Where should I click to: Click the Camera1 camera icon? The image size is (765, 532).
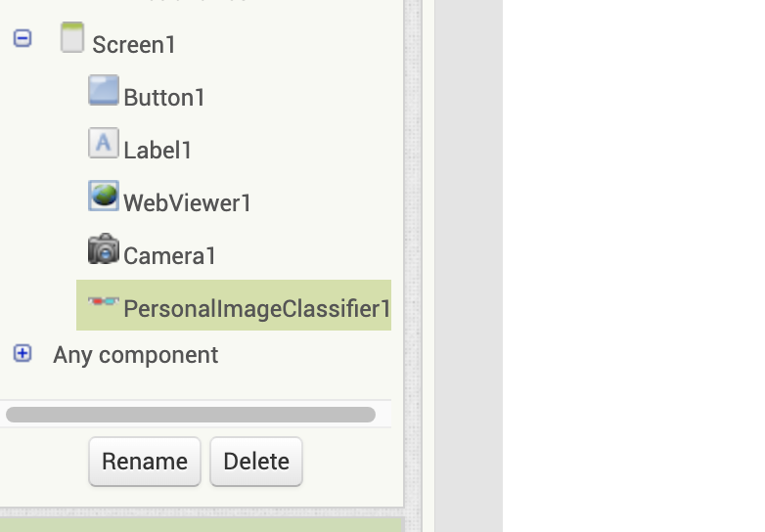[x=103, y=249]
